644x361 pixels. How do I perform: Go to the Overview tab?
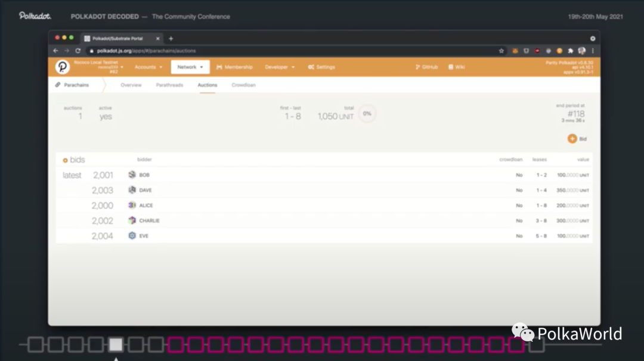coord(131,85)
